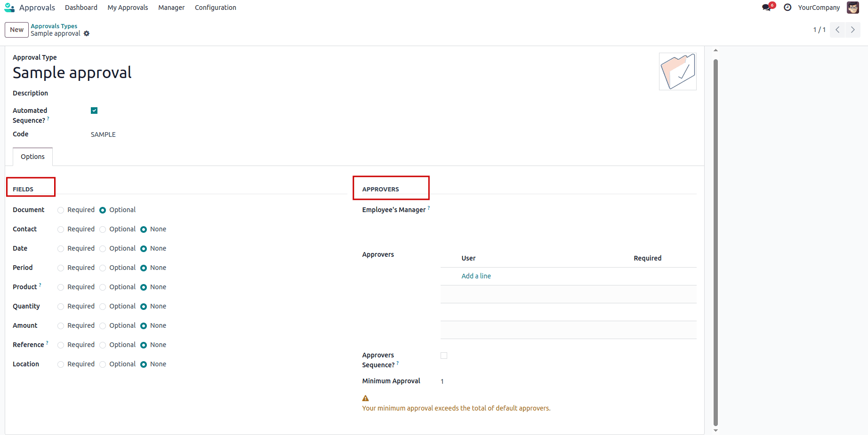The width and height of the screenshot is (868, 435).
Task: Open the activities clock icon
Action: coord(787,8)
